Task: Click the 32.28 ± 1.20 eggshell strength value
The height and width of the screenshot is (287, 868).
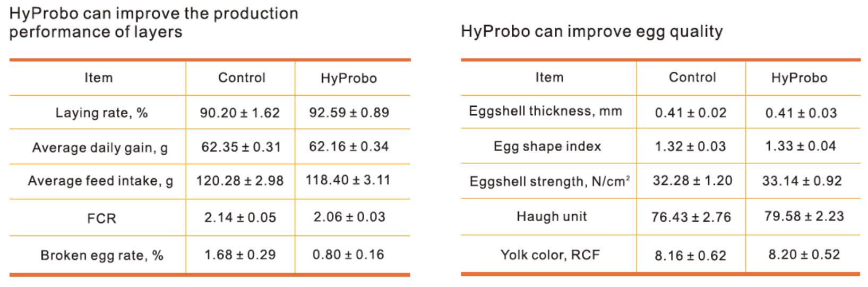Action: click(692, 181)
